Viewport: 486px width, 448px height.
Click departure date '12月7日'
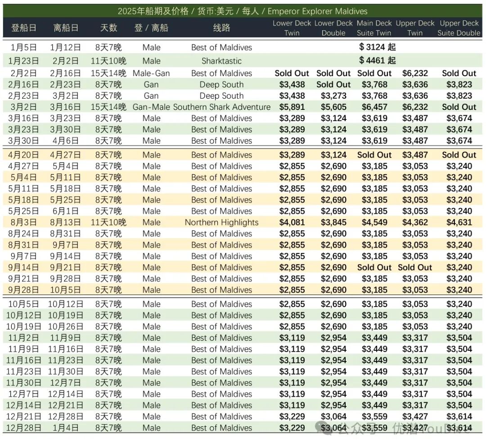click(x=65, y=383)
